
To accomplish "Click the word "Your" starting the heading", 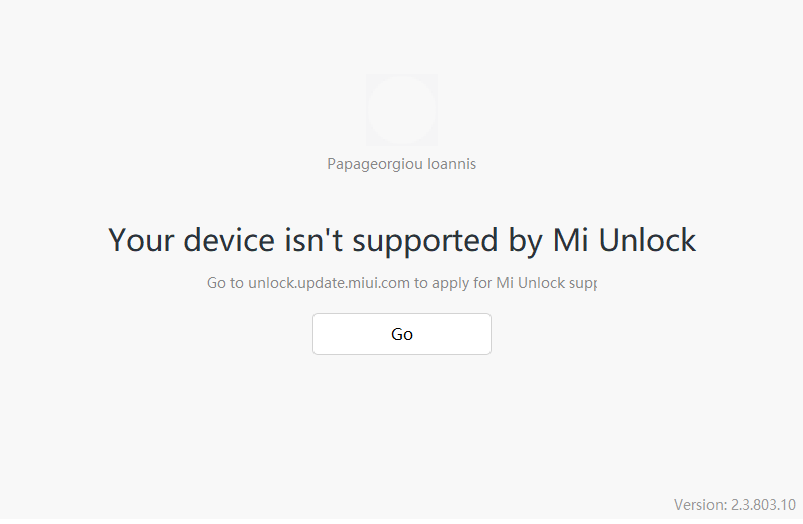I will point(141,240).
